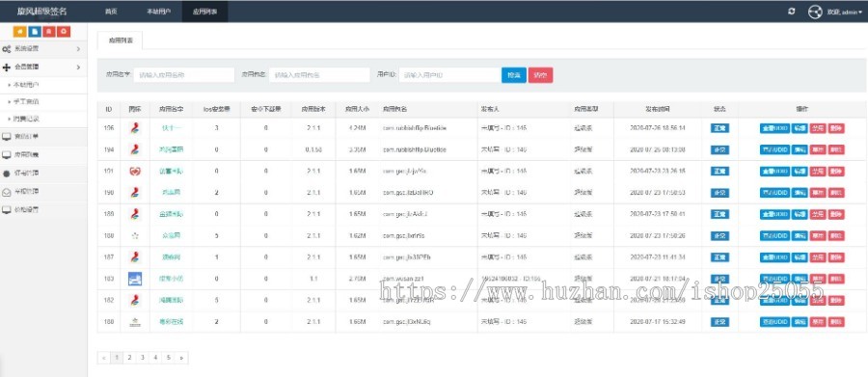Open first sub-item under expanded sidebar menu
Image resolution: width=868 pixels, height=377 pixels.
pyautogui.click(x=26, y=85)
